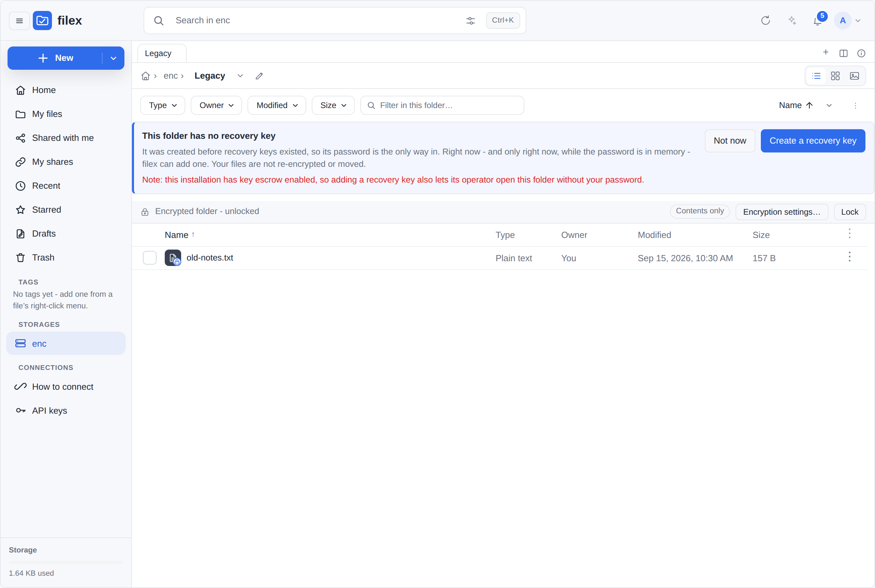This screenshot has height=588, width=875.
Task: Focus the Filter in this folder field
Action: click(x=442, y=105)
